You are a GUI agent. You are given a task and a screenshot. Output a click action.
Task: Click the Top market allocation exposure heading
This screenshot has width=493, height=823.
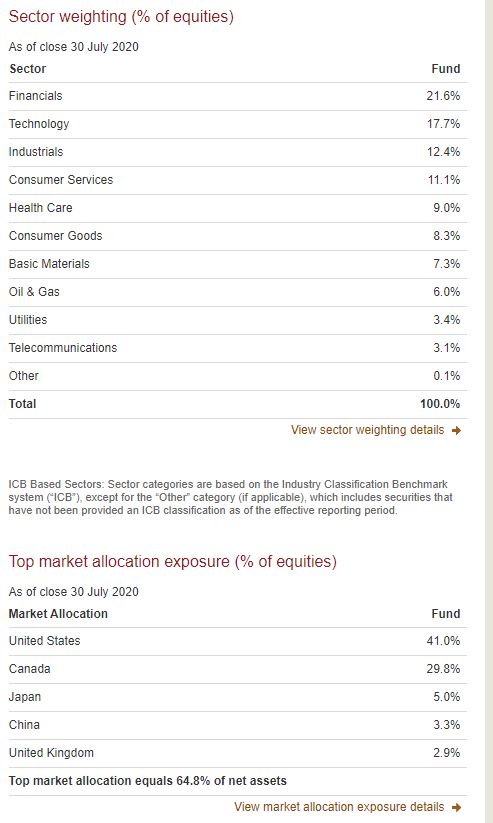[173, 562]
